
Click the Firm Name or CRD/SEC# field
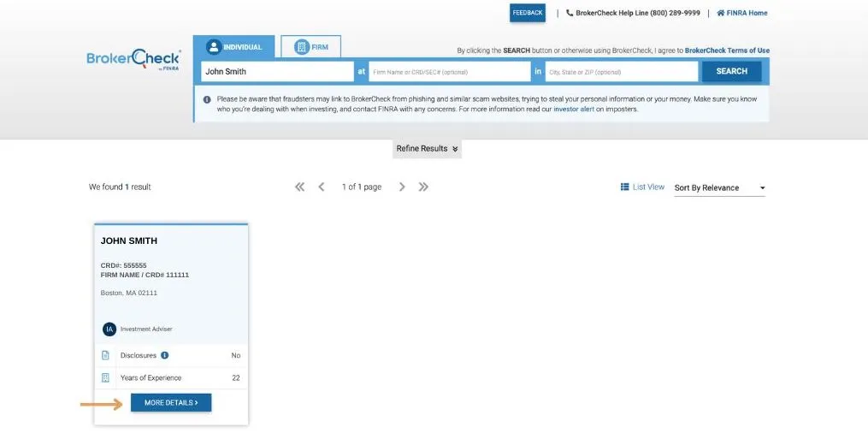pyautogui.click(x=449, y=72)
